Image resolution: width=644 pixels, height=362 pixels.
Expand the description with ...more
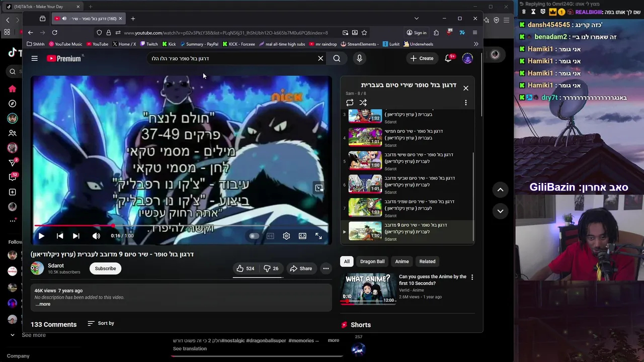coord(43,304)
